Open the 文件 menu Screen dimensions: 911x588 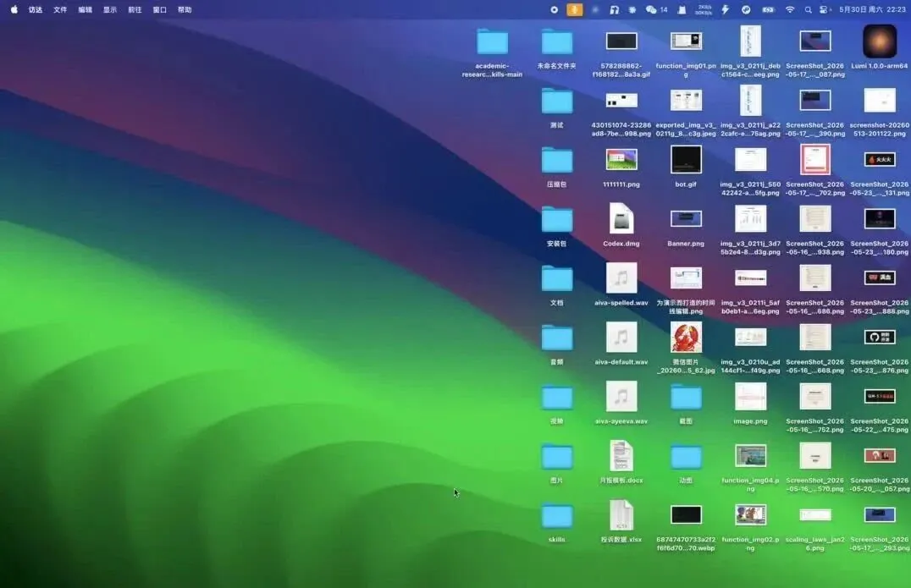click(x=60, y=10)
